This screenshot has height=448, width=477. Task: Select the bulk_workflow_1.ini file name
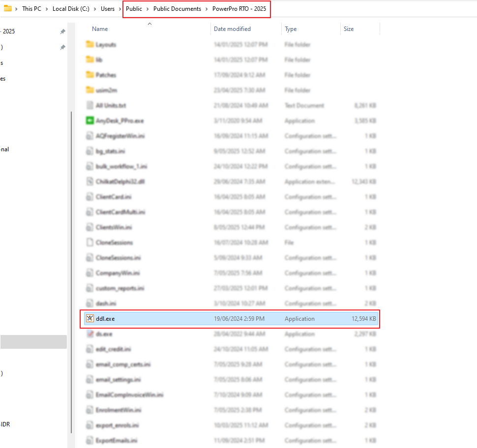click(x=121, y=166)
